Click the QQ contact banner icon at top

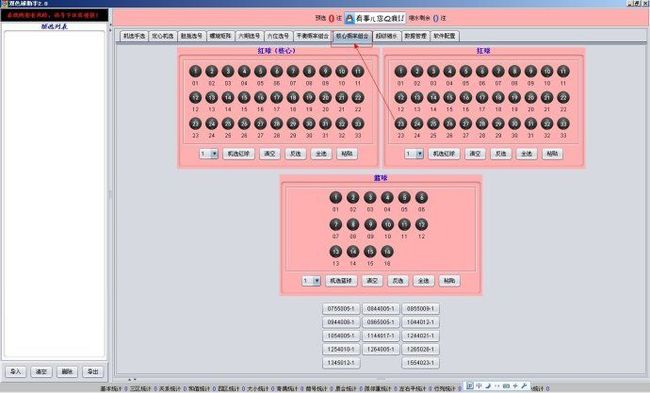click(375, 18)
